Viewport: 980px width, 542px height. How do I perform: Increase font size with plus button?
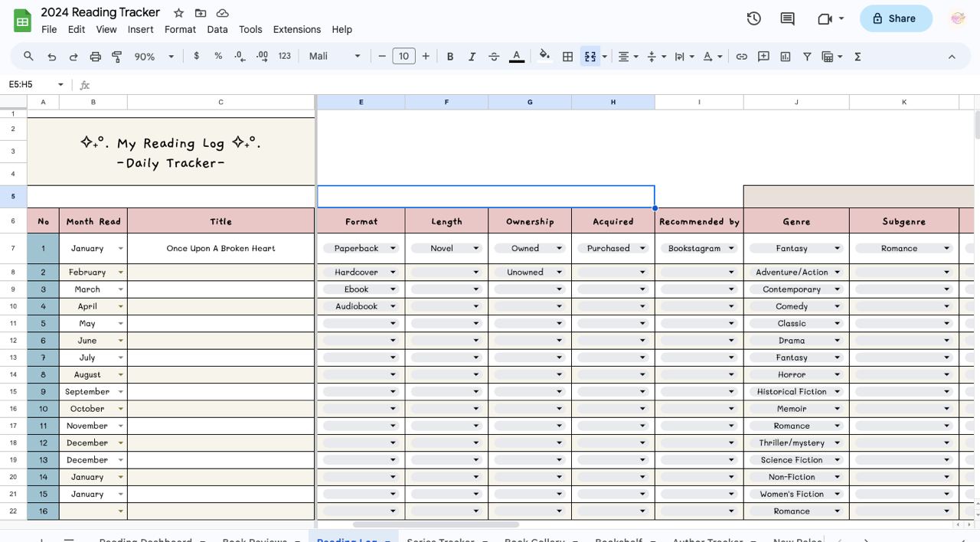[426, 56]
